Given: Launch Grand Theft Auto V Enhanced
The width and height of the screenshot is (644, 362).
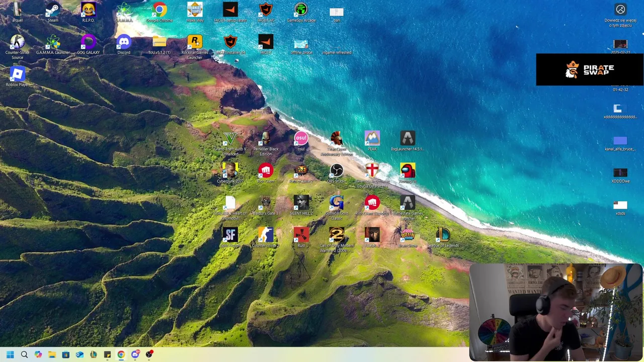Looking at the screenshot, I should click(230, 144).
